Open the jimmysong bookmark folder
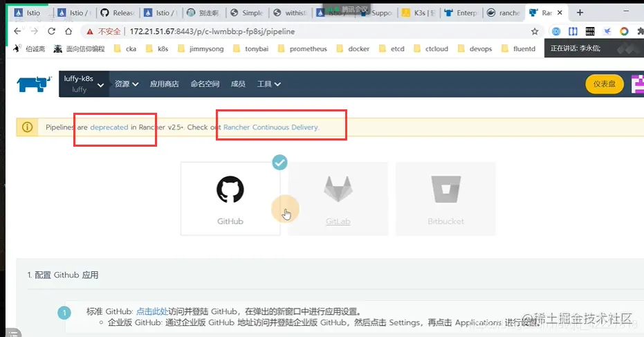 coord(201,48)
